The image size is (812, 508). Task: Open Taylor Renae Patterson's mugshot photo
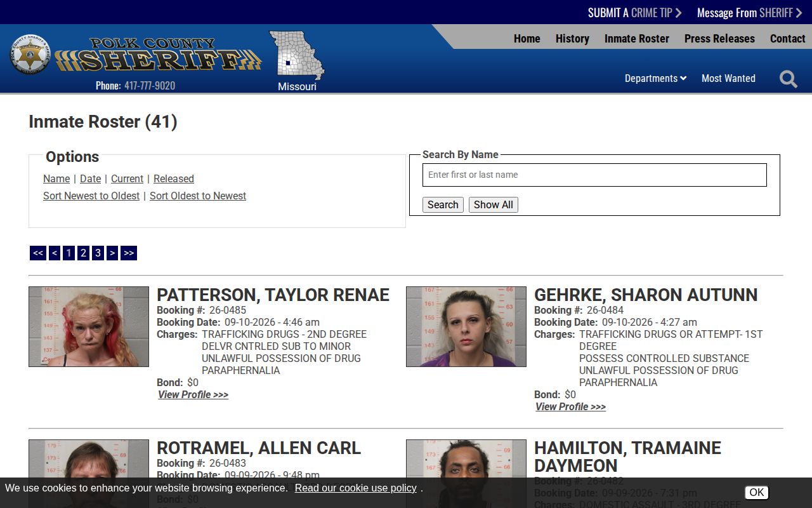tap(89, 326)
